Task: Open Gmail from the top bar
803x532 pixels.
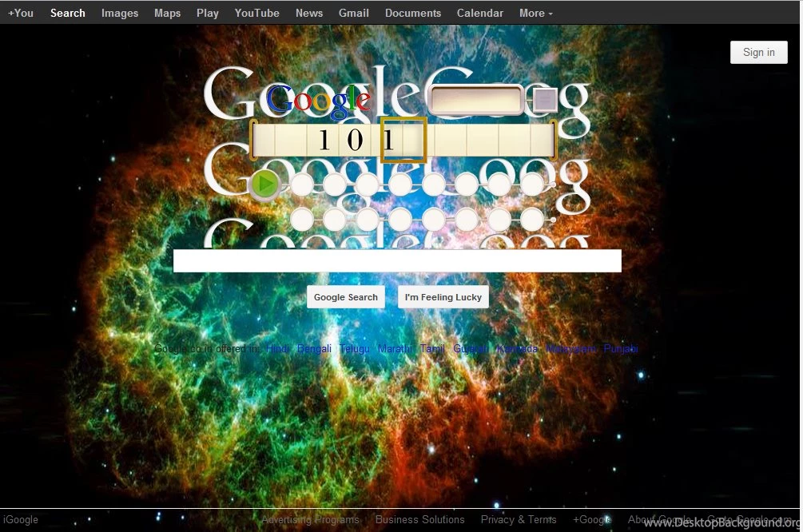Action: coord(354,13)
